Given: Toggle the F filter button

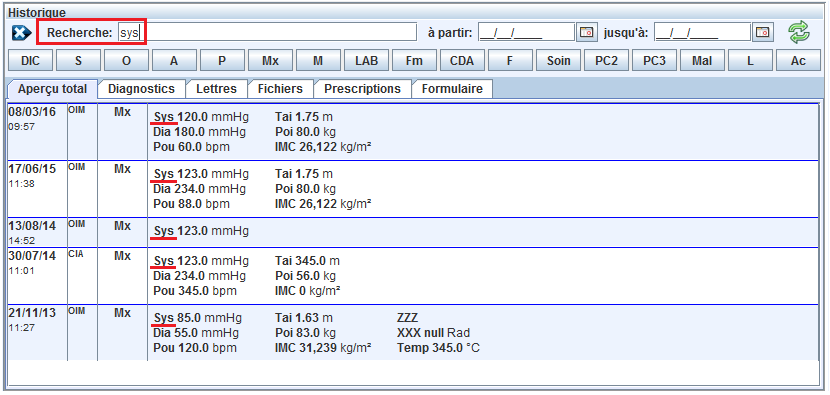Looking at the screenshot, I should click(x=510, y=60).
